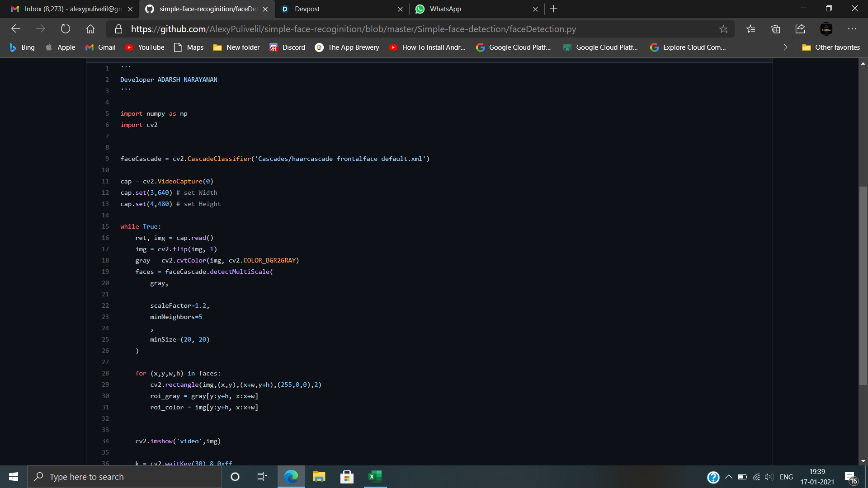Open Settings and more ellipsis menu

(x=852, y=29)
